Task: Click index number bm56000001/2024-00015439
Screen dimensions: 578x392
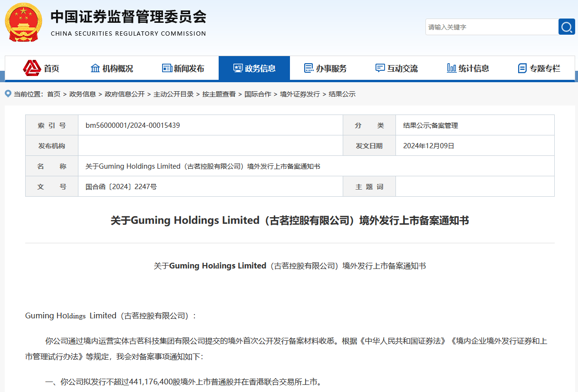Action: (133, 125)
